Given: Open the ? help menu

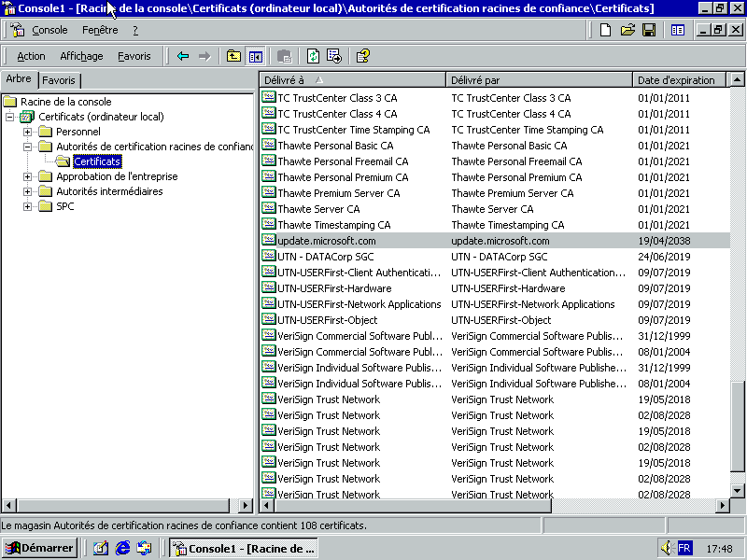Looking at the screenshot, I should [135, 30].
